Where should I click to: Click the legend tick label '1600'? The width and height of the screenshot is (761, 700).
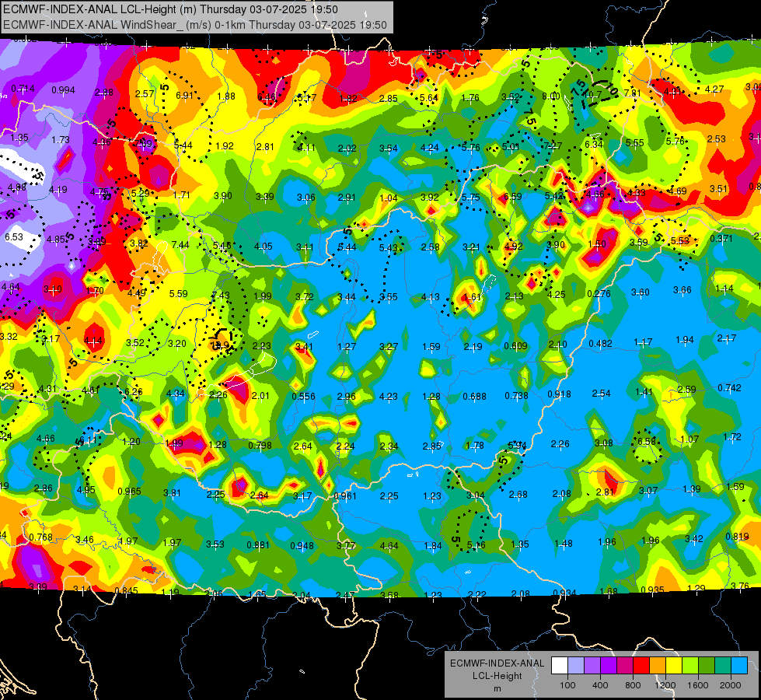697,685
